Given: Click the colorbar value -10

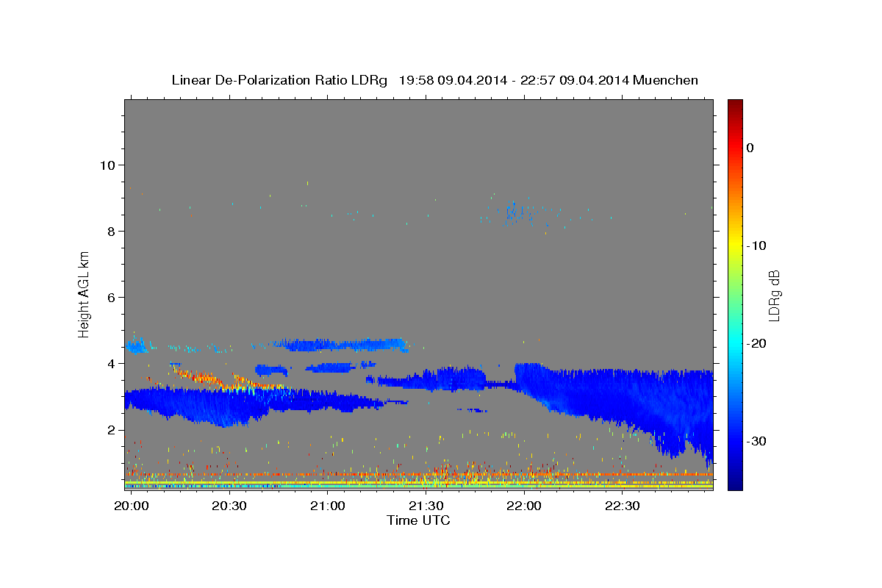Looking at the screenshot, I should coord(756,245).
